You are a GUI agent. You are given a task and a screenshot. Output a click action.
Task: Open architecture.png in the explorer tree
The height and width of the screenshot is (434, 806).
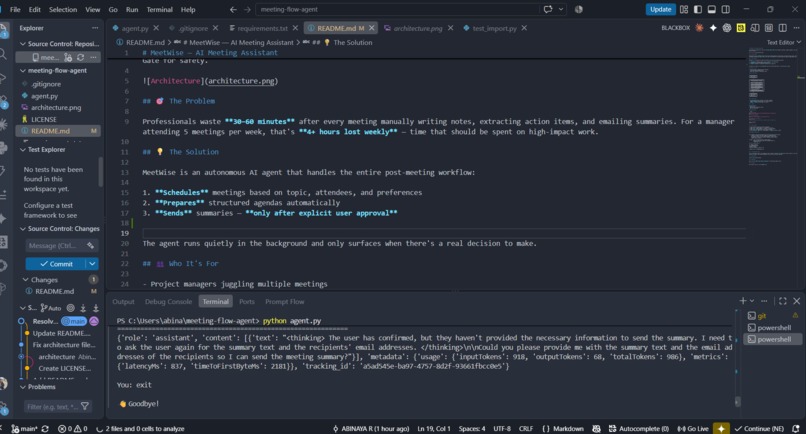click(x=56, y=107)
